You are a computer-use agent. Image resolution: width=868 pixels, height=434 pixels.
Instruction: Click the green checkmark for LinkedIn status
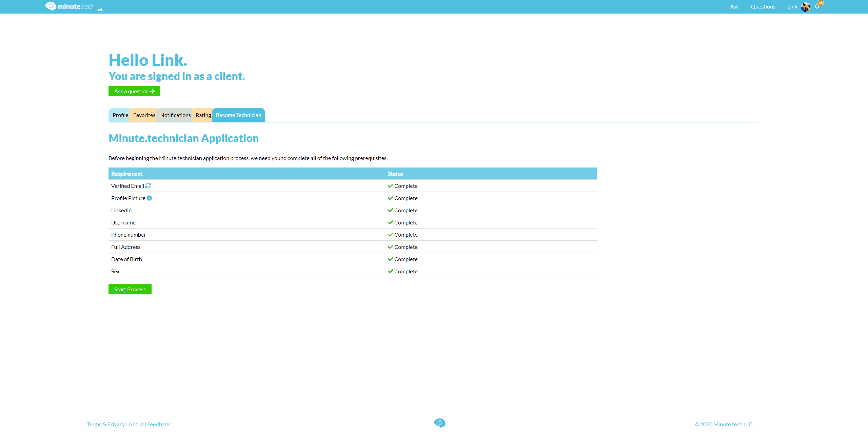coord(390,210)
